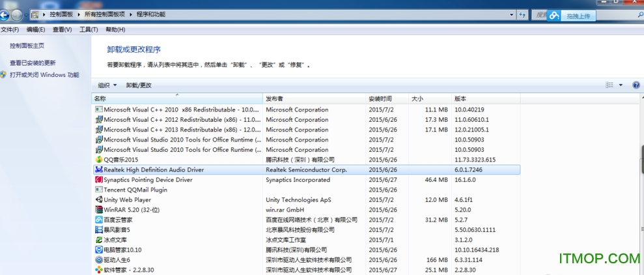Click the forward navigation arrow

[x=16, y=16]
